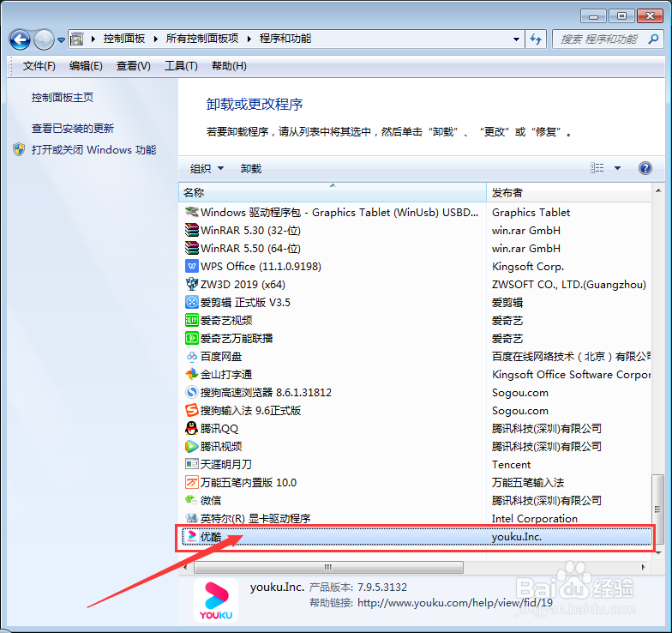Select the 爱奇艺视频 icon
Viewport: 672px width, 633px height.
click(192, 320)
